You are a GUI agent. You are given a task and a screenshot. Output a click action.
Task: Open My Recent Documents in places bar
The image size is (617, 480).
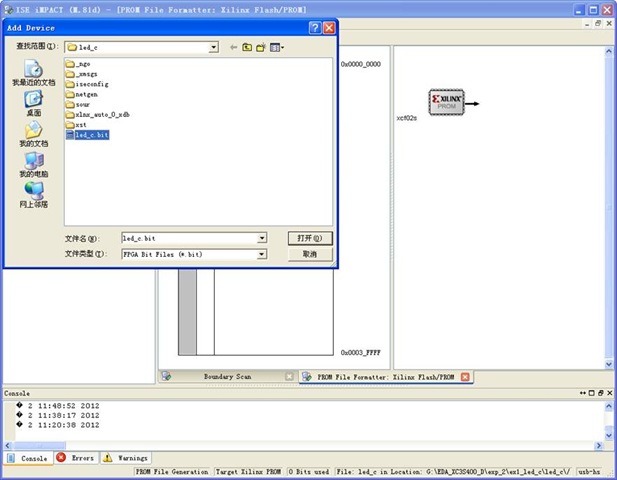coord(33,73)
